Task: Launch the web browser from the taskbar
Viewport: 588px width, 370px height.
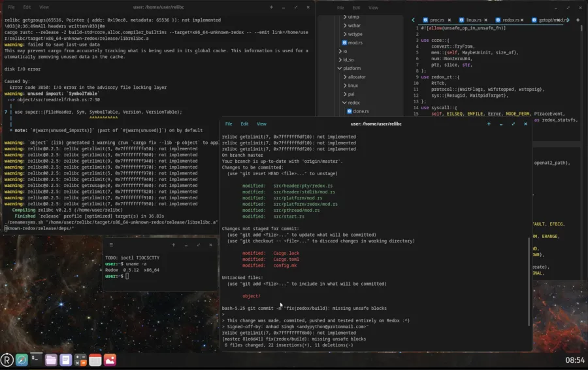Action: [22, 360]
